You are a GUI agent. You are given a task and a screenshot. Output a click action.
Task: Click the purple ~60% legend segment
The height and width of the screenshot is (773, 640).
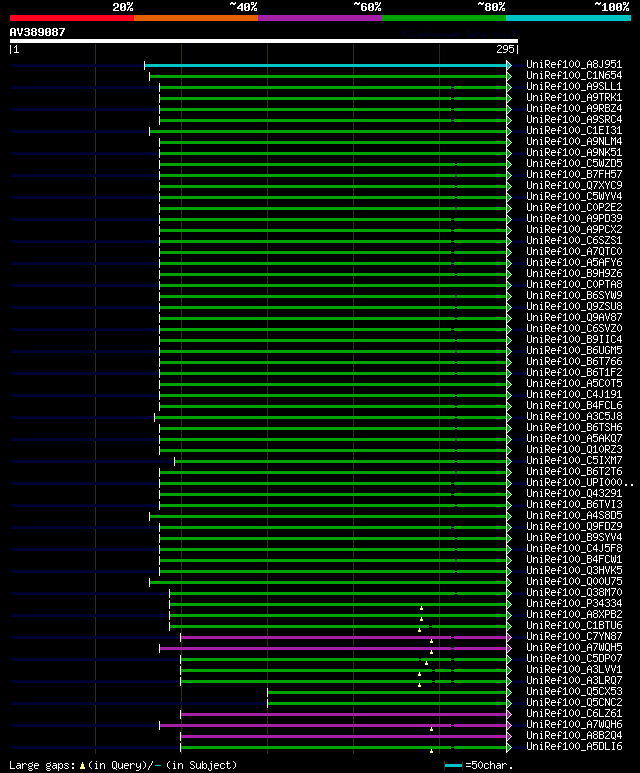click(320, 18)
